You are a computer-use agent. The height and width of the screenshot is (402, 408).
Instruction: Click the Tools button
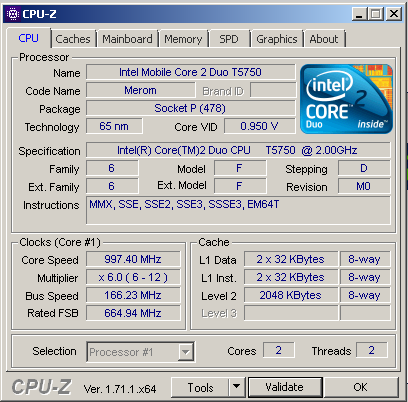point(200,387)
